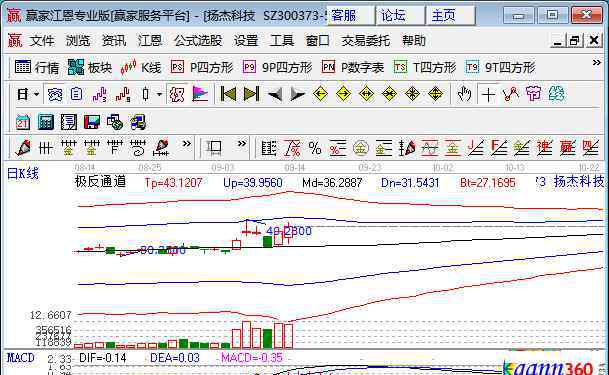The image size is (609, 375).
Task: Expand the drawing toolbar overflow chevron
Action: coord(186,144)
